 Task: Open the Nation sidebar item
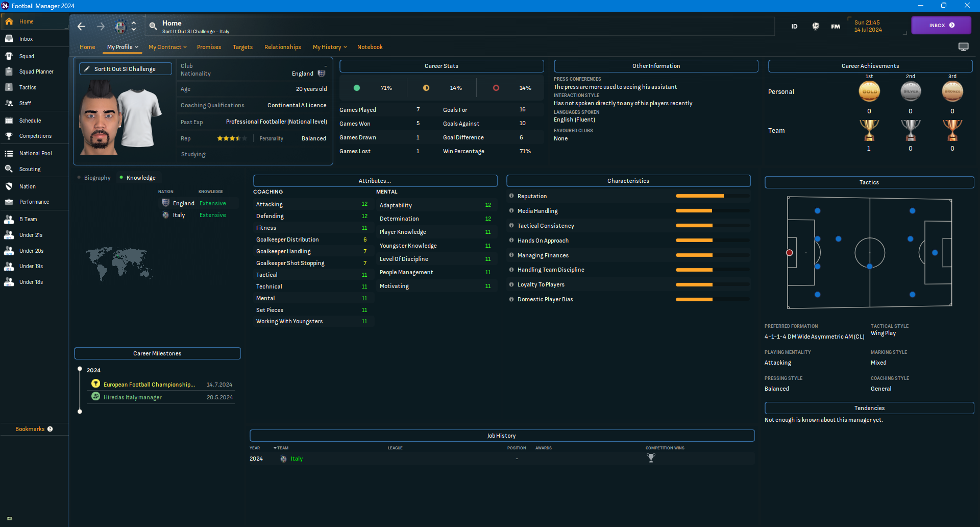click(x=34, y=186)
